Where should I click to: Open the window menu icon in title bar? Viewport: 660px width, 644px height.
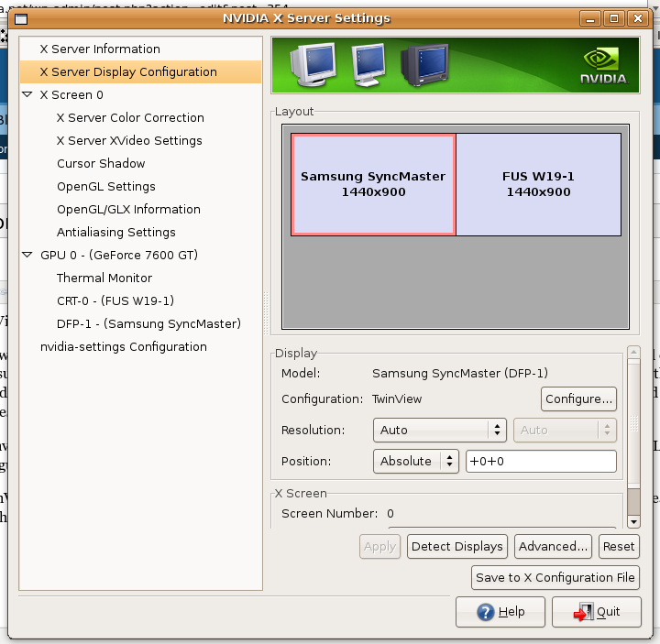point(21,19)
